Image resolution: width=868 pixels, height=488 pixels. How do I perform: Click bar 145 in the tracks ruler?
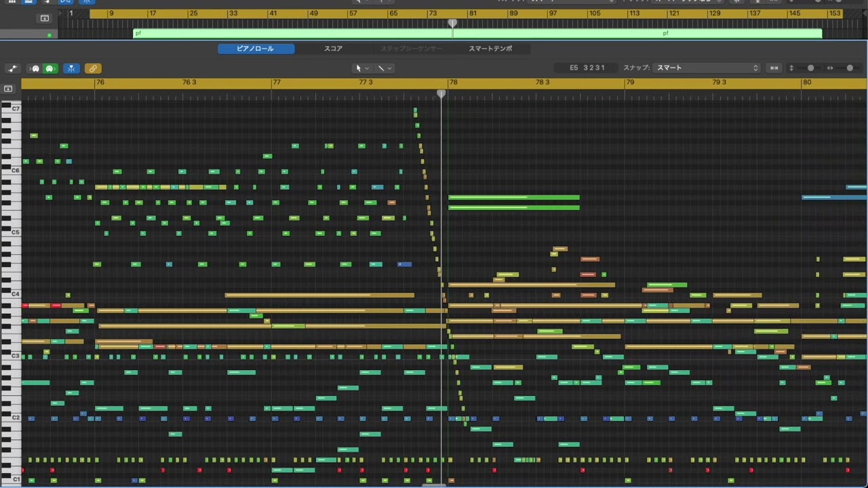tap(795, 14)
